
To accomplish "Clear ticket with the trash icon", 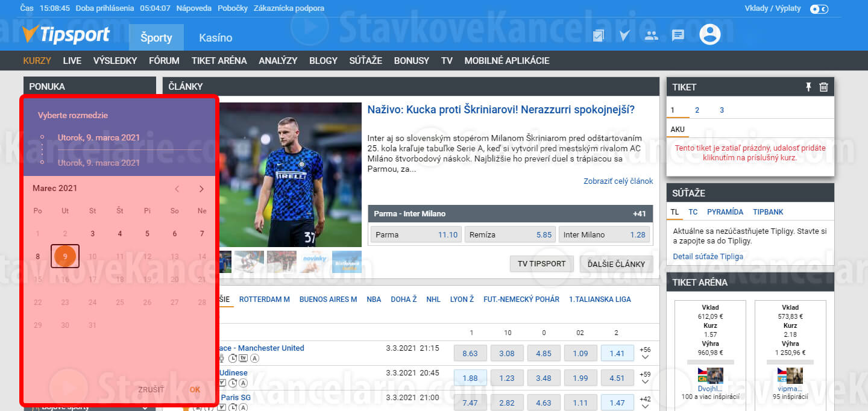I will pyautogui.click(x=824, y=87).
